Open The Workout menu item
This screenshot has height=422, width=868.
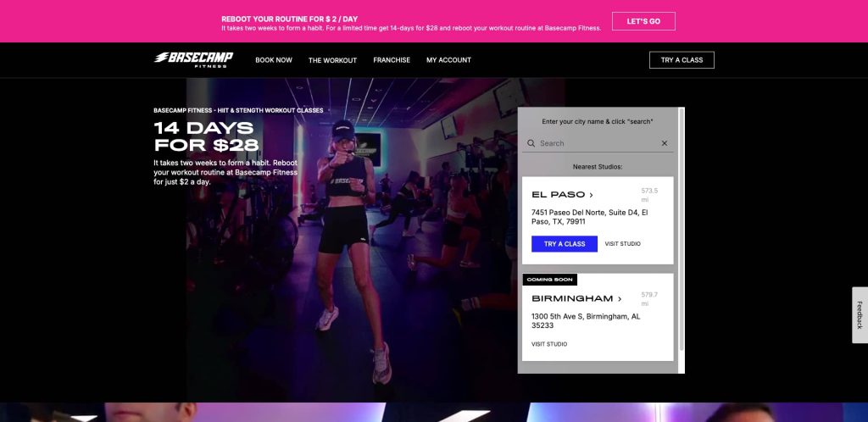pos(332,60)
